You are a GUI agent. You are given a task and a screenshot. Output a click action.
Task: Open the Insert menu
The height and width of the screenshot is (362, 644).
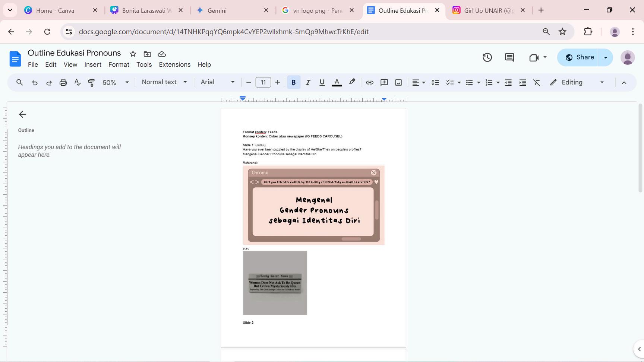point(93,64)
